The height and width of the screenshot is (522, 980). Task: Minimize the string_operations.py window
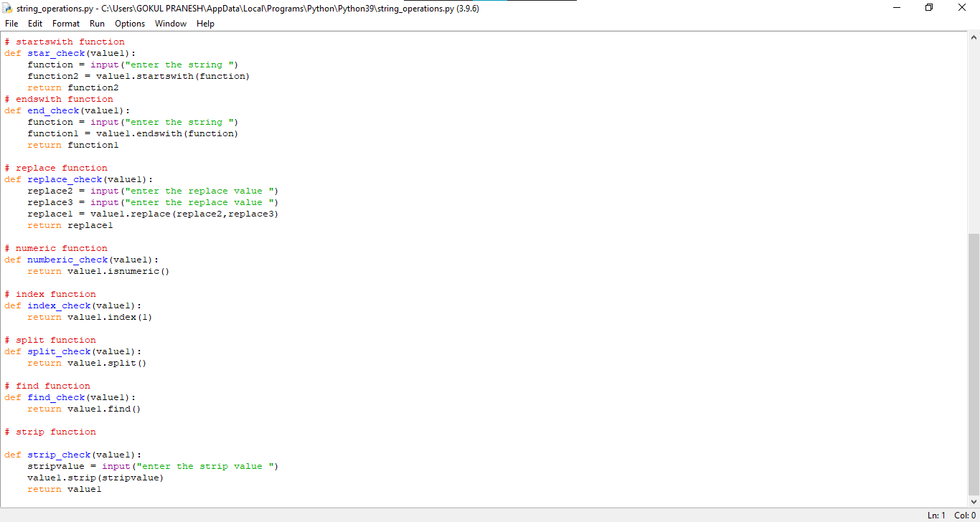coord(897,8)
